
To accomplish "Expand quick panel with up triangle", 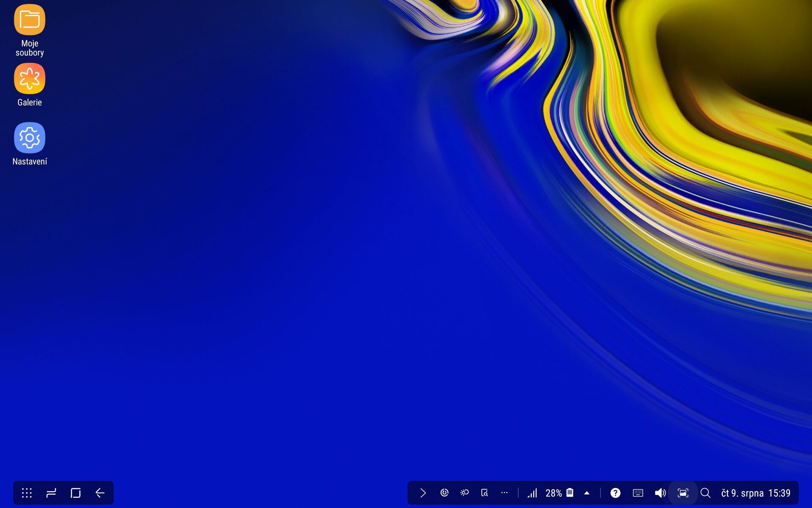I will click(x=587, y=493).
